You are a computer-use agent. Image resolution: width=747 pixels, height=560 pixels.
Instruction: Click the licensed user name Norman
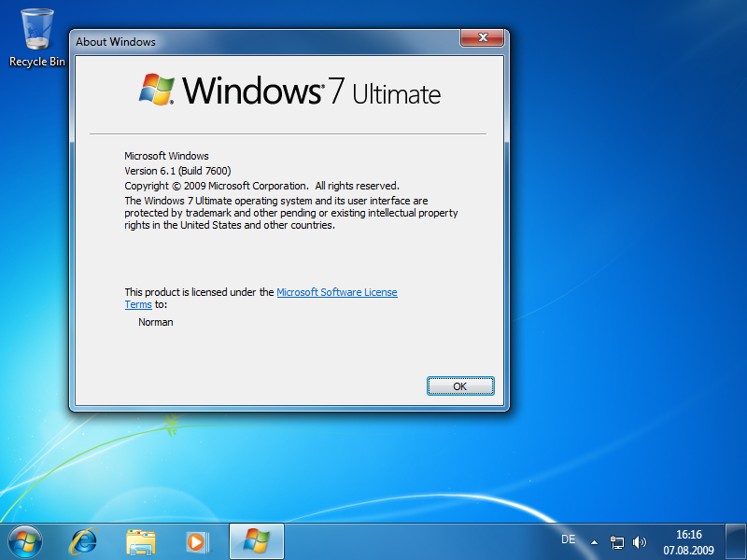click(x=156, y=322)
